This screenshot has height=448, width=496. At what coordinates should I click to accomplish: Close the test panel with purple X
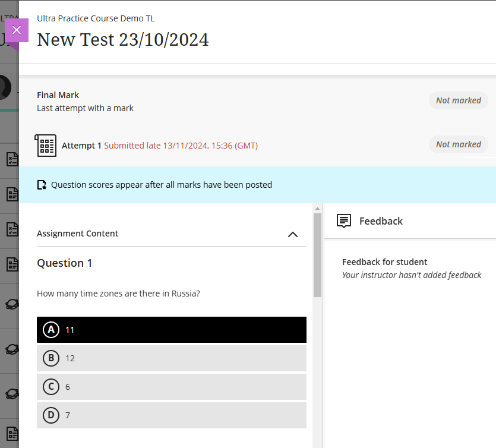pyautogui.click(x=17, y=30)
